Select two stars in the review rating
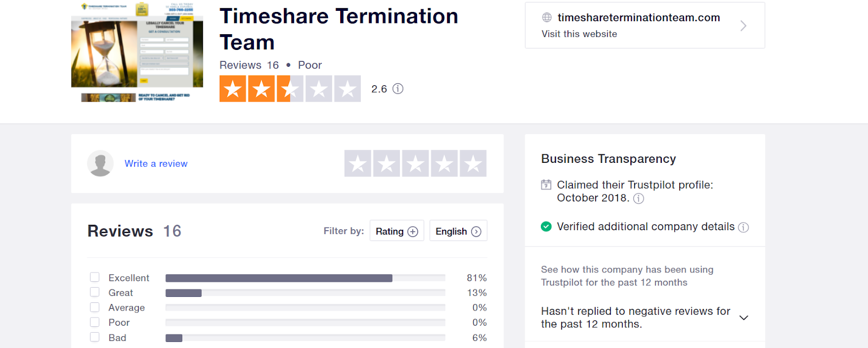868x348 pixels. (x=387, y=163)
